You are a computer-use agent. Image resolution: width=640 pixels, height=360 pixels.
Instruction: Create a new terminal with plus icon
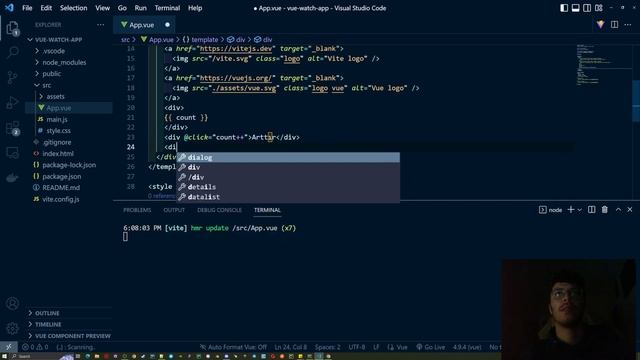tap(571, 210)
